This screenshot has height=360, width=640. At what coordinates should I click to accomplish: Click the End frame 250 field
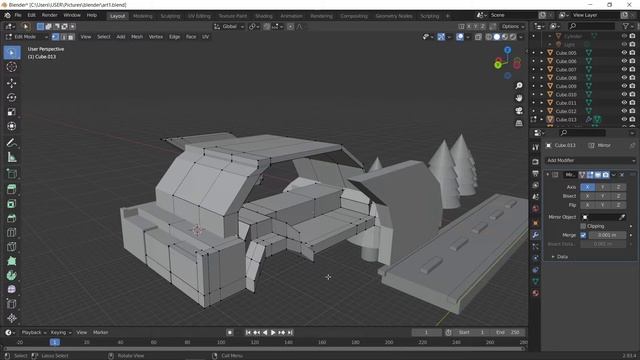(x=508, y=332)
